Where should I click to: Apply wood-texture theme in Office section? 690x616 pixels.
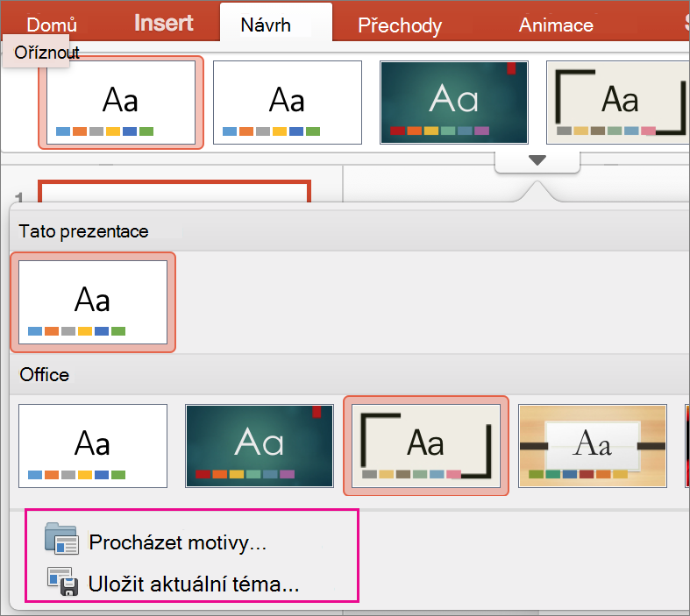point(593,446)
